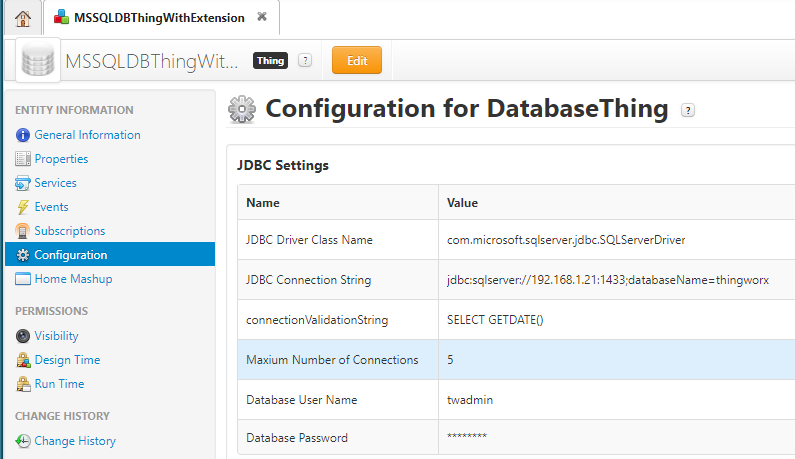The width and height of the screenshot is (795, 459).
Task: Click the database entity thumbnail icon
Action: [38, 60]
